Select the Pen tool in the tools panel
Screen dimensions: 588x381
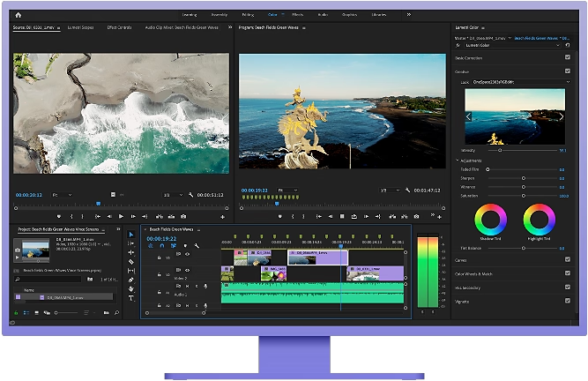131,280
